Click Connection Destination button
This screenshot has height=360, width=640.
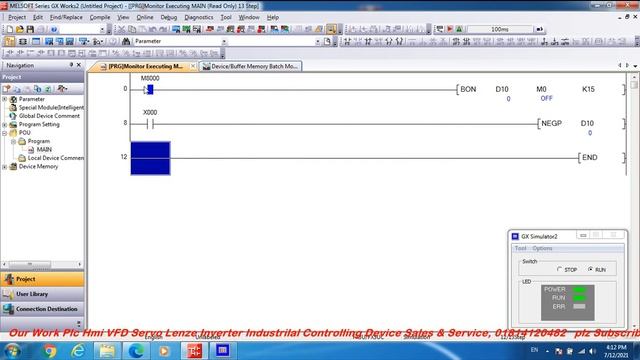point(42,309)
